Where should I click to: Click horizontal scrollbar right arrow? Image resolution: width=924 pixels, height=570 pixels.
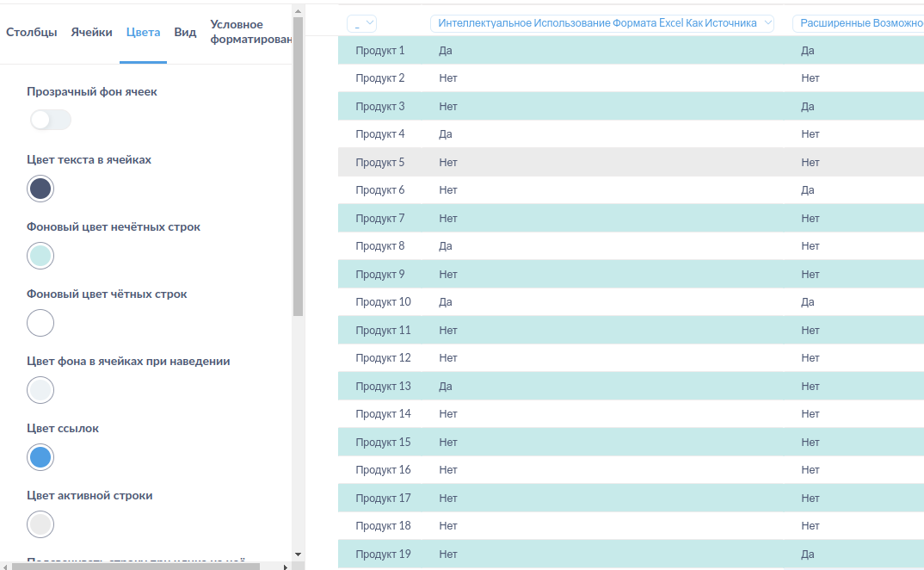(x=286, y=566)
